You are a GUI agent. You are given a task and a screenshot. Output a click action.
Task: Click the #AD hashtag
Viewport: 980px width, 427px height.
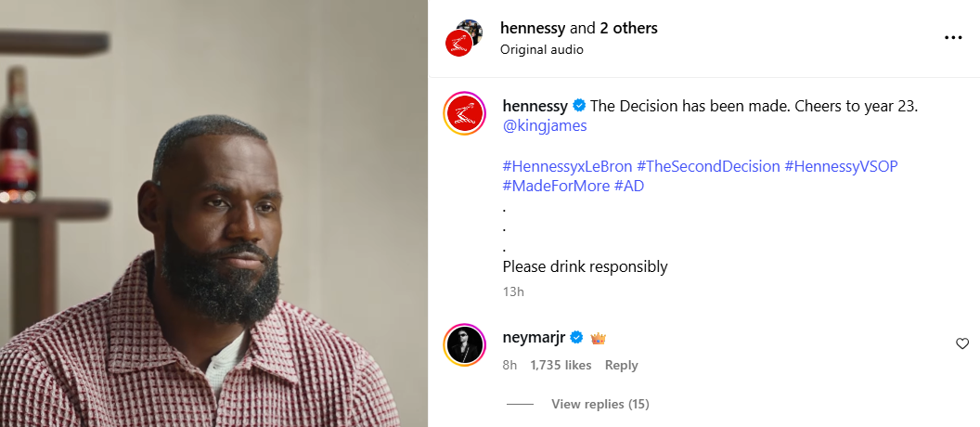coord(629,186)
